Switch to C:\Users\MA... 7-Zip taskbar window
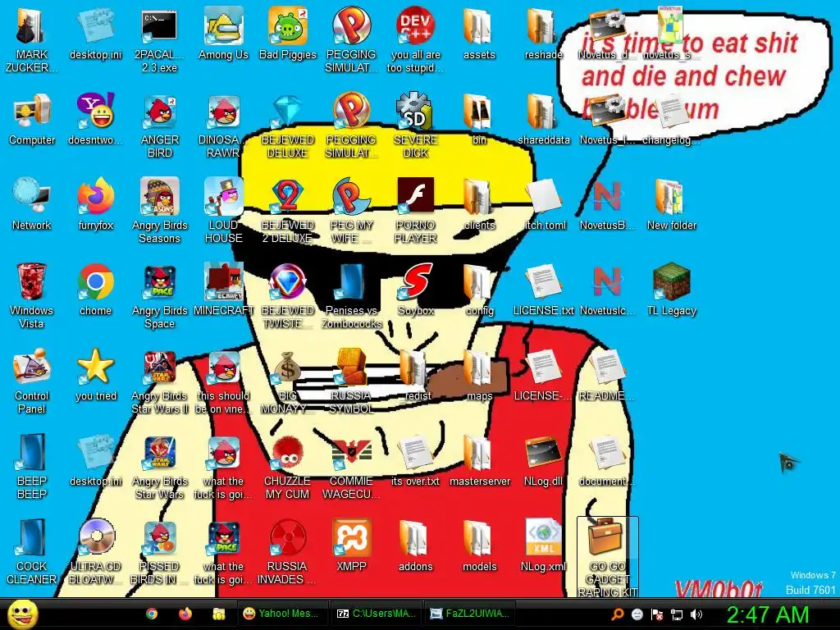 point(376,614)
